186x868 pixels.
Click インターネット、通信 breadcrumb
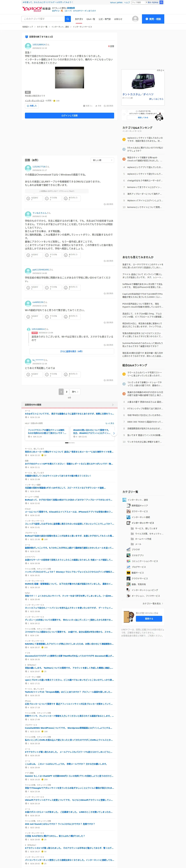(60, 27)
